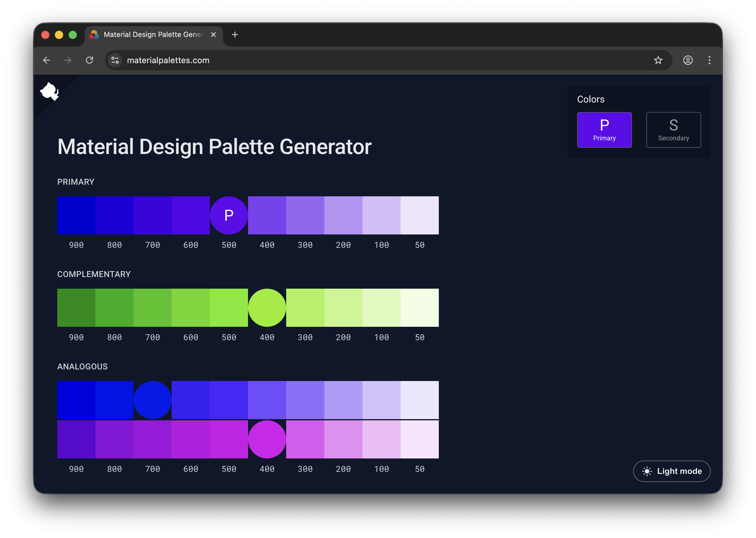Go back using the browser arrow
This screenshot has height=538, width=756.
[47, 60]
